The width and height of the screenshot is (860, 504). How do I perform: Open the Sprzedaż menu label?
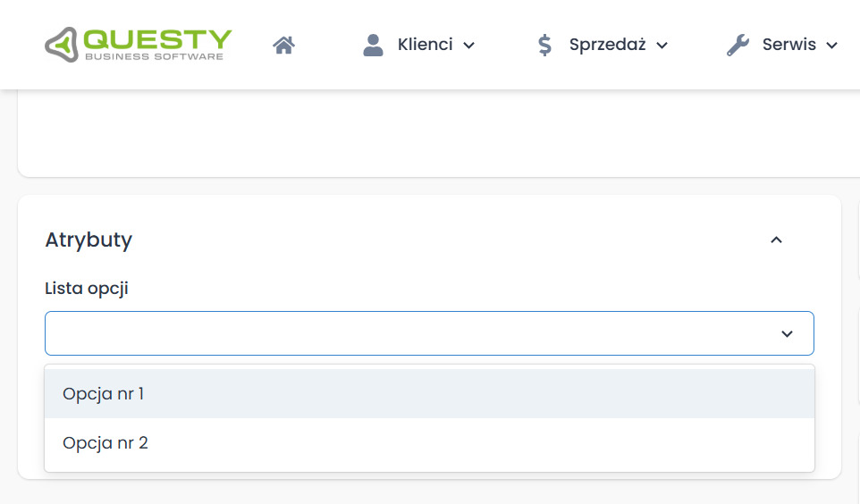(607, 45)
